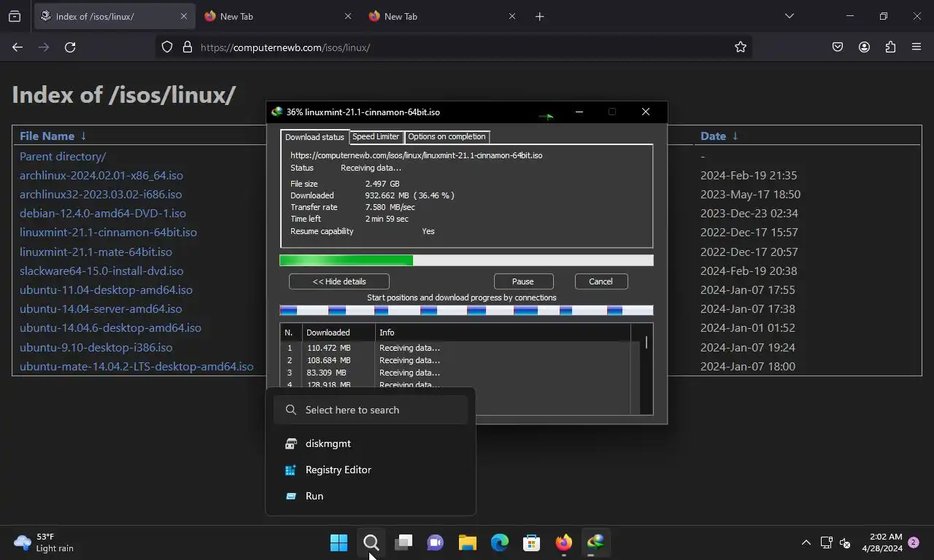Download slackware64-15.0-install-dvd.iso
Viewport: 934px width, 560px height.
(x=101, y=271)
